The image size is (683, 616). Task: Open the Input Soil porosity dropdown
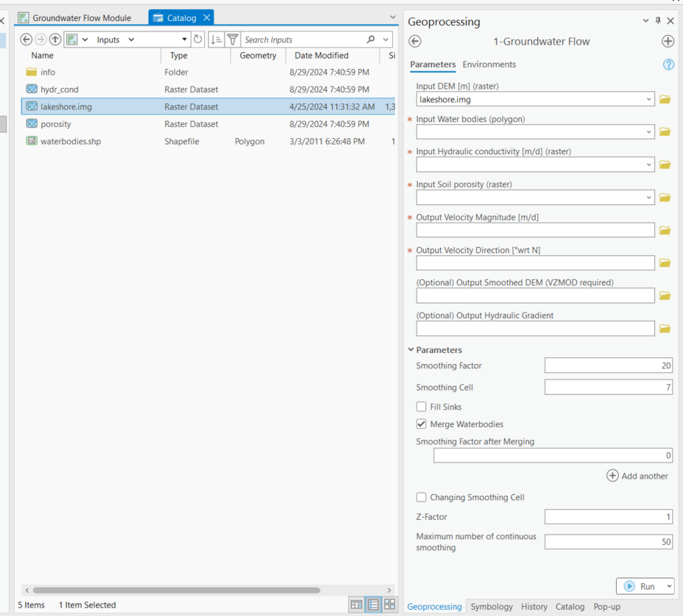pos(649,198)
